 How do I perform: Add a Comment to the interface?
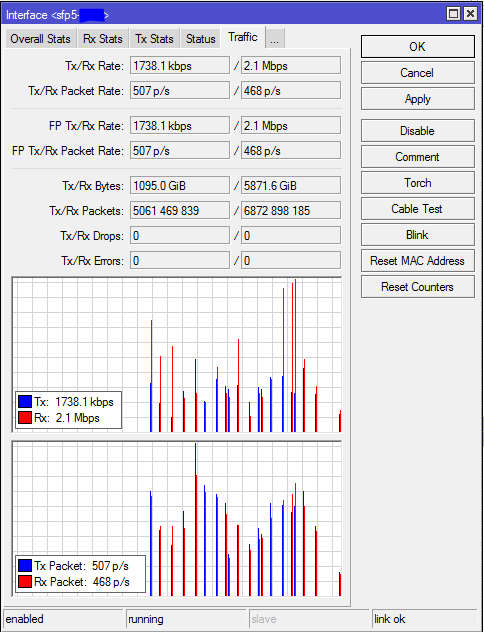[x=418, y=157]
